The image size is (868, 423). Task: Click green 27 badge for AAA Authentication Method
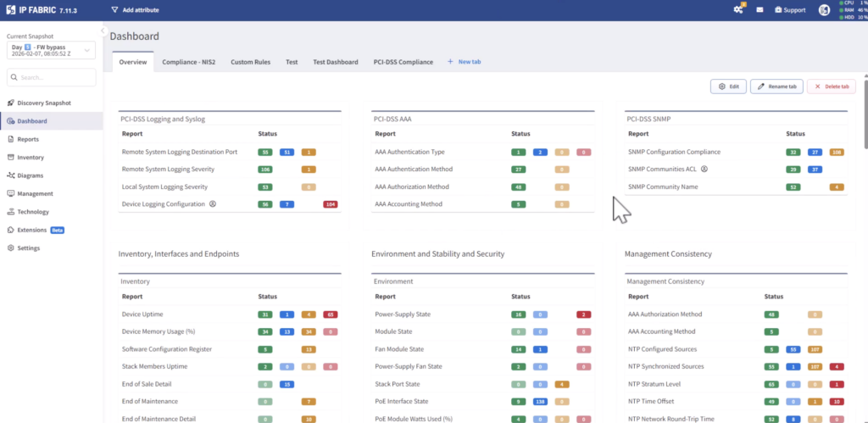coord(519,170)
